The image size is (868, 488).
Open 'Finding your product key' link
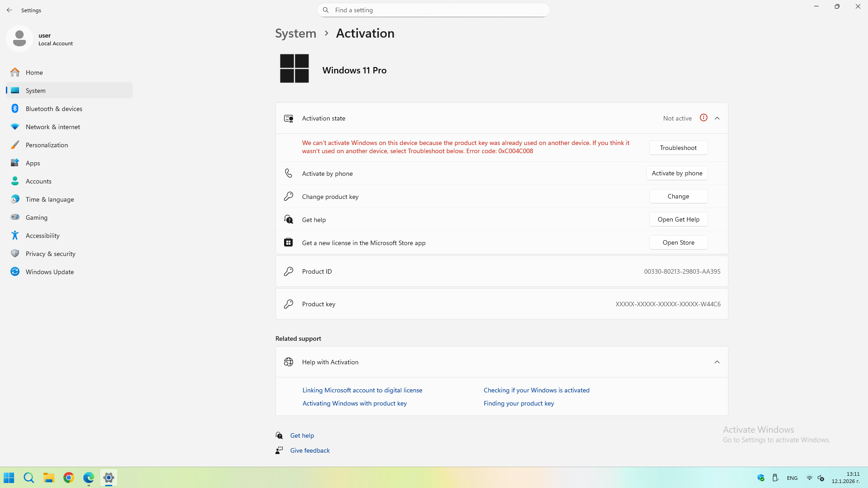(x=519, y=403)
